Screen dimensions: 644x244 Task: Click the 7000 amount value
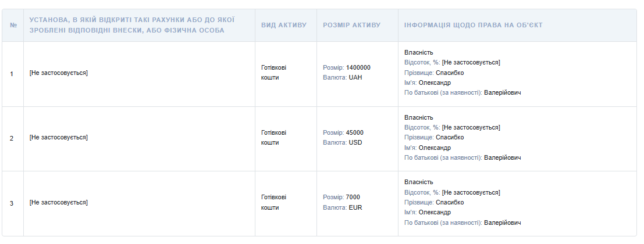pos(353,198)
